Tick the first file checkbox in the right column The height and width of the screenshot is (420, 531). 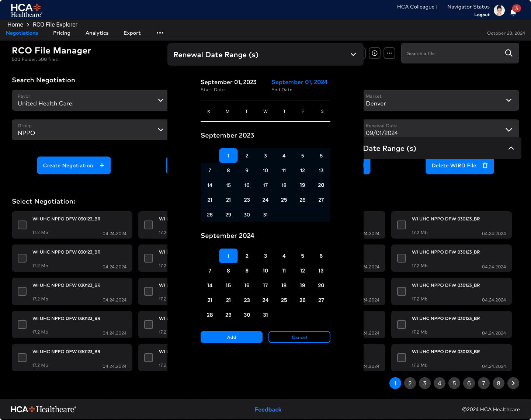coord(402,225)
